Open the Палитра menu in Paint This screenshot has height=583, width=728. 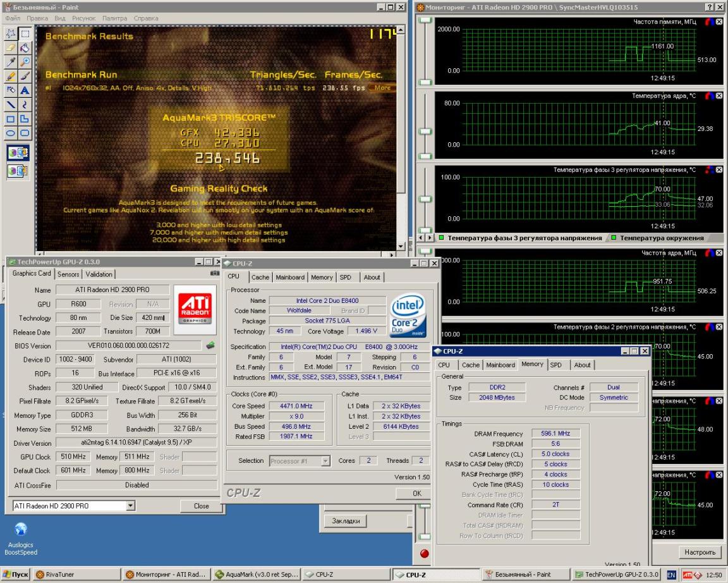[x=114, y=18]
